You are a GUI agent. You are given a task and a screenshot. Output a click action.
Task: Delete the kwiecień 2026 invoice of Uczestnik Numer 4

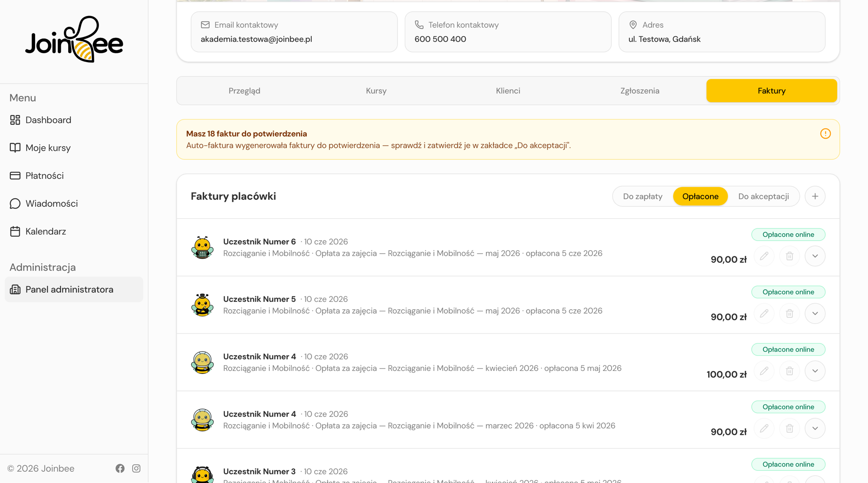tap(790, 371)
